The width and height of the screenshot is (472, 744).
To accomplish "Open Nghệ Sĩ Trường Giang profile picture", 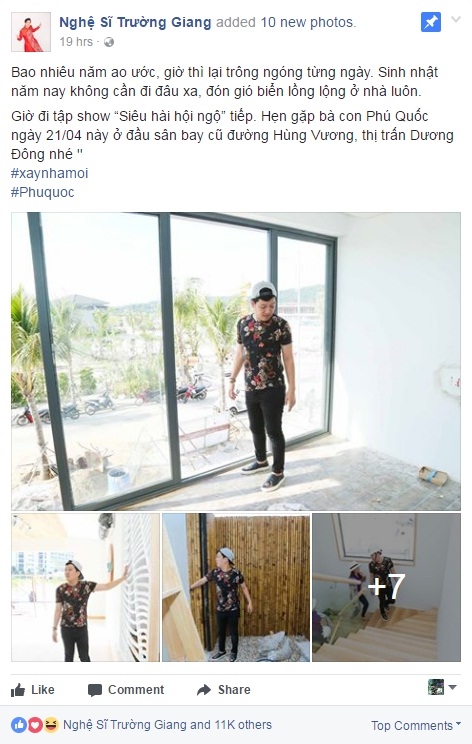I will pos(31,32).
